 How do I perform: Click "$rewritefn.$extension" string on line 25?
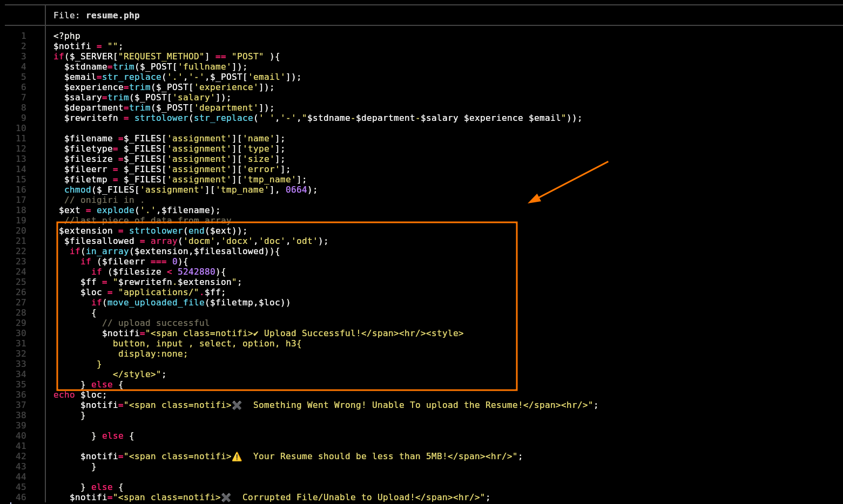click(175, 282)
